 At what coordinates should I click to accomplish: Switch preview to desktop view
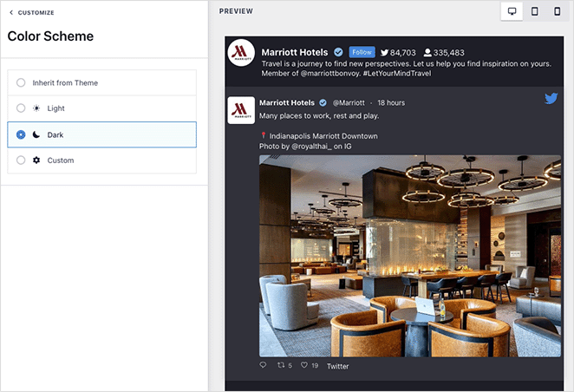click(512, 11)
